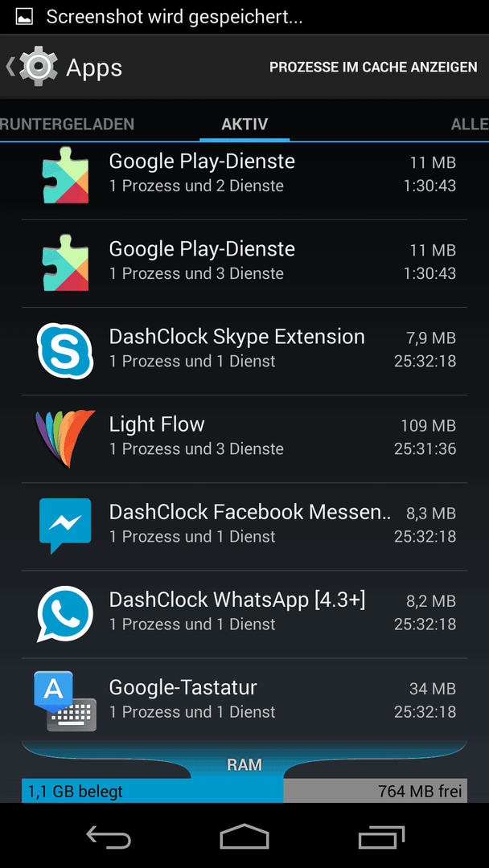Tap the Android back navigation button
The height and width of the screenshot is (868, 489).
(109, 836)
